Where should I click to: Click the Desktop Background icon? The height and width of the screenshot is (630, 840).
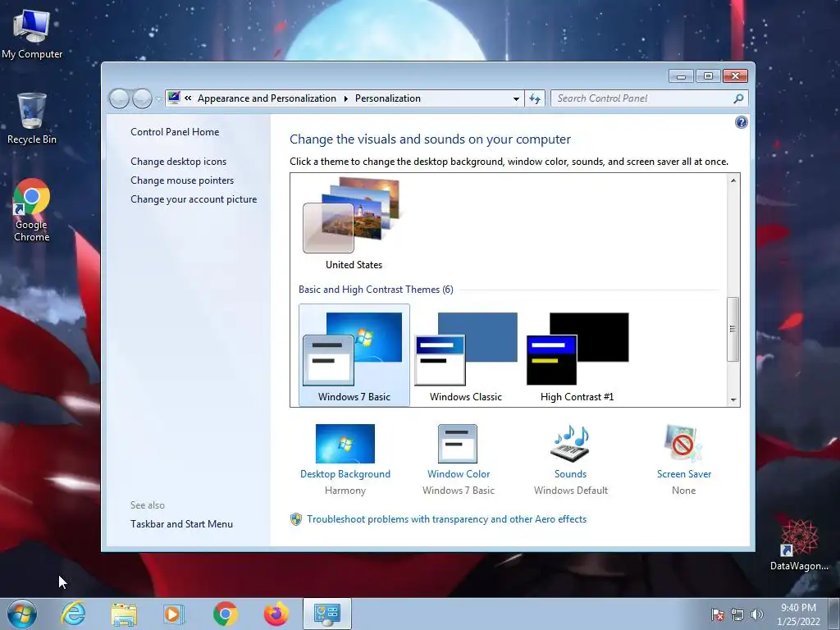345,444
